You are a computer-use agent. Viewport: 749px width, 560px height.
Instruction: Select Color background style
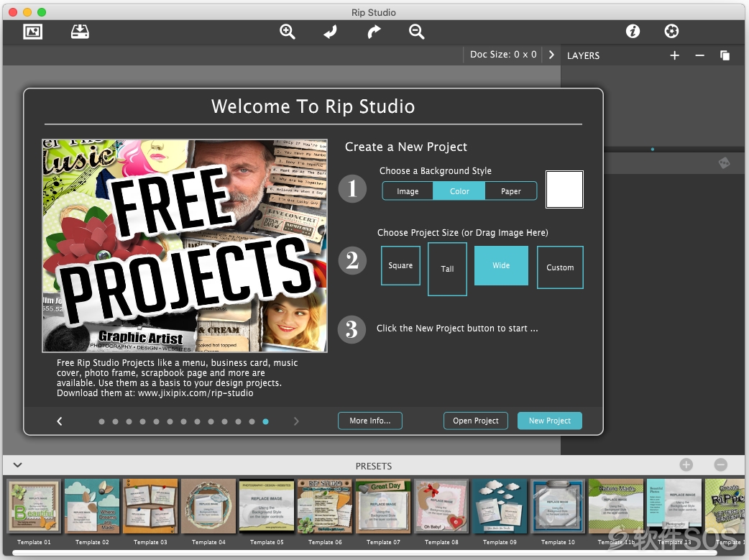click(459, 191)
